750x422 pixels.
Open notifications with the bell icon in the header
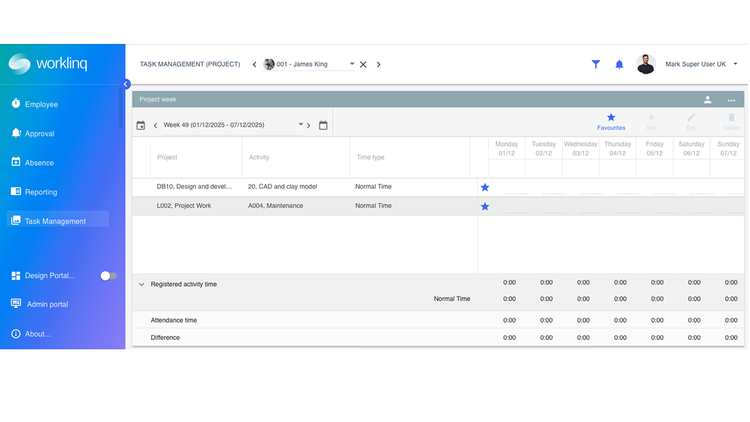(619, 64)
